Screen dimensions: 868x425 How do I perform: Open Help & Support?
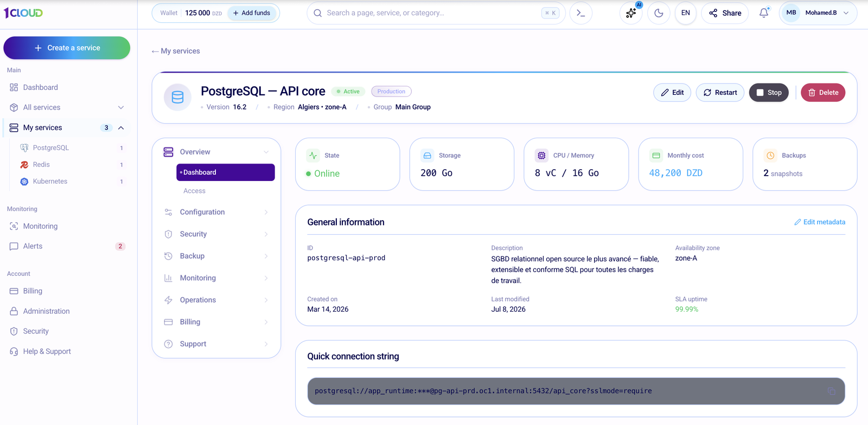tap(47, 351)
